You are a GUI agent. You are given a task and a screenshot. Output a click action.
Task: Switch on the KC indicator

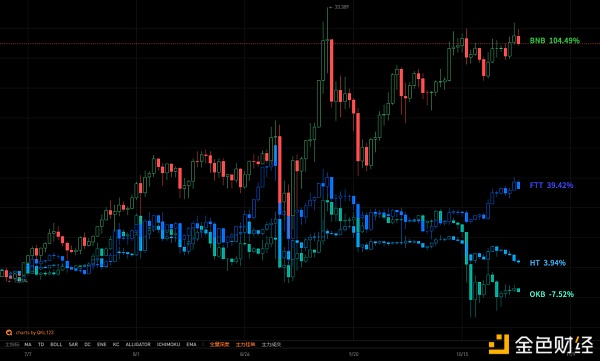(116, 345)
